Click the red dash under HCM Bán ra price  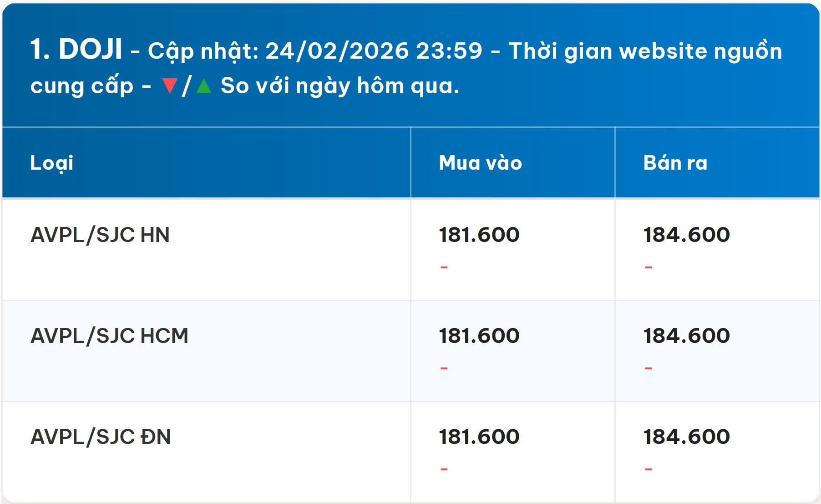(648, 368)
